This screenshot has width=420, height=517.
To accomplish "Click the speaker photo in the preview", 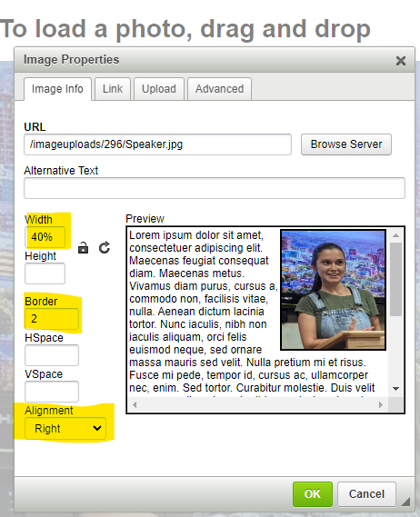I will click(333, 290).
